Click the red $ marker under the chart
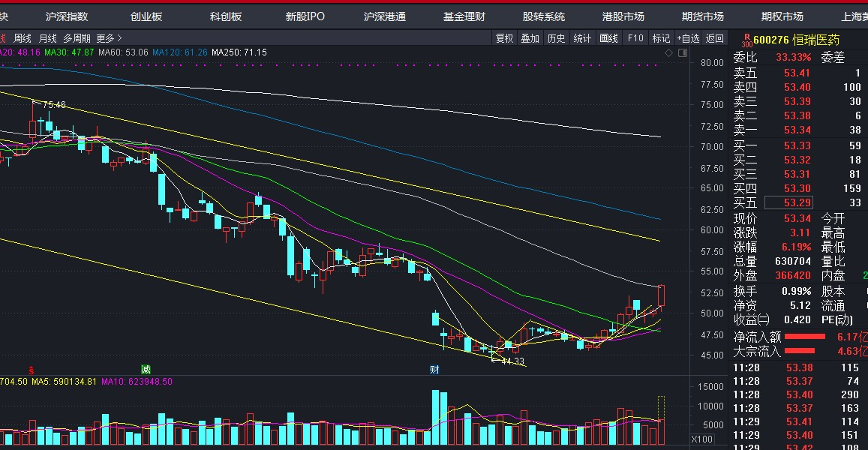This screenshot has height=450, width=868. coord(31,370)
